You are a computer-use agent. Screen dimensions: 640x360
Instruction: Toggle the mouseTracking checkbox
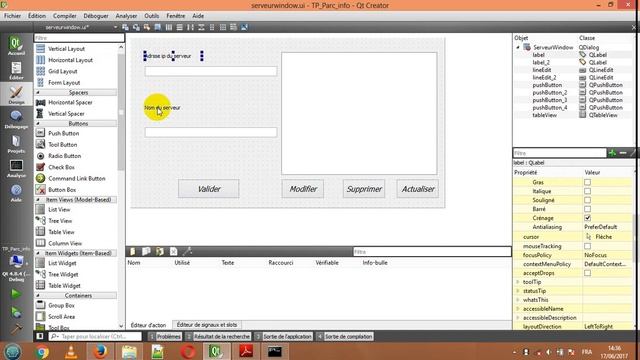[x=587, y=246]
